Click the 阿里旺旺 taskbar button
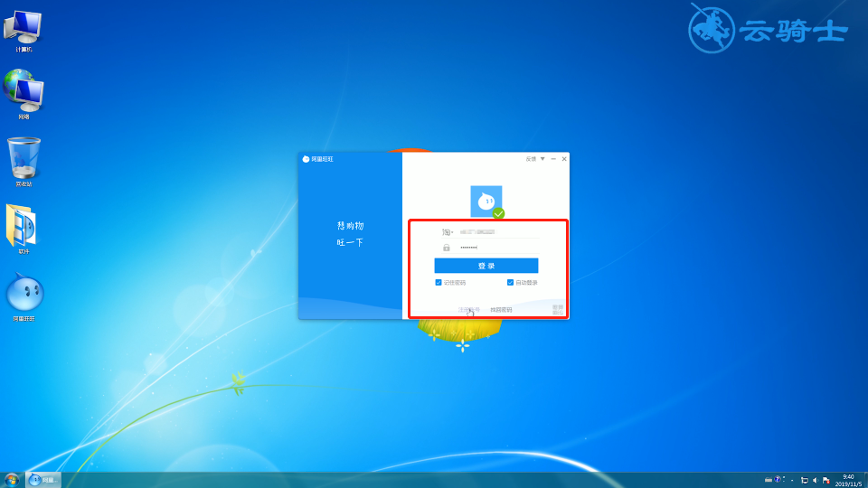The image size is (868, 488). 42,479
